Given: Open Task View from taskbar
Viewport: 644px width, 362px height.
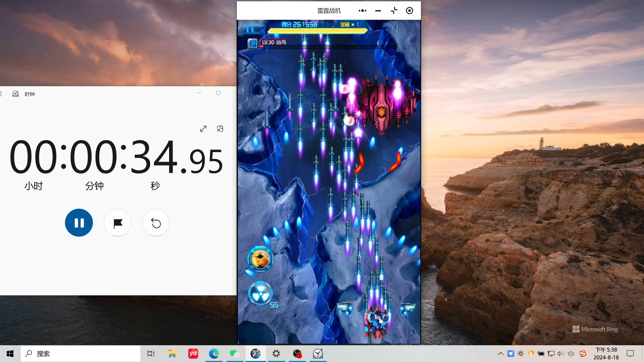Looking at the screenshot, I should point(151,354).
